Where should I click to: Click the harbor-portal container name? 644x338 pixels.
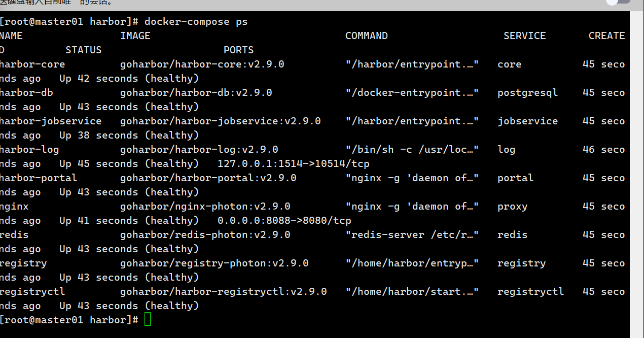(39, 178)
